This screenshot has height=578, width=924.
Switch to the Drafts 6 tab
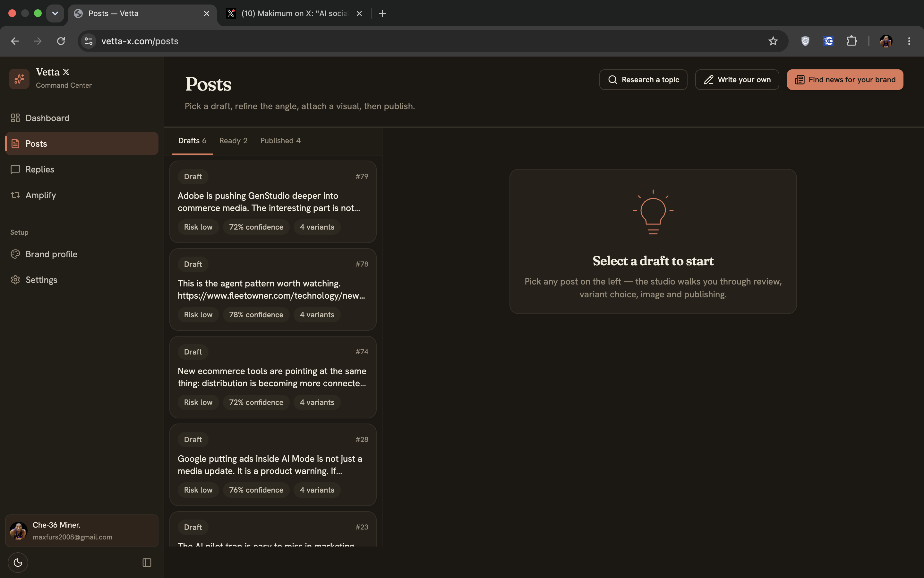(192, 141)
